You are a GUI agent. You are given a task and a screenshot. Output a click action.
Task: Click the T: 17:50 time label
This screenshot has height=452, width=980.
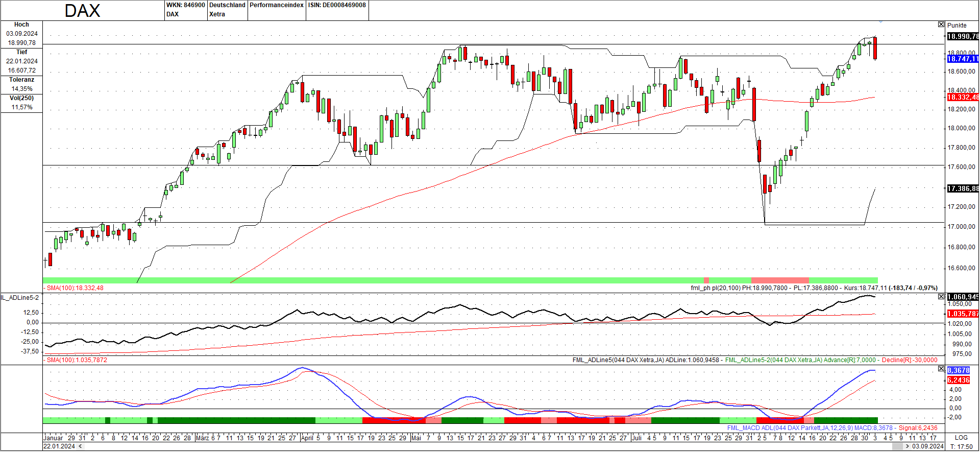[x=962, y=446]
